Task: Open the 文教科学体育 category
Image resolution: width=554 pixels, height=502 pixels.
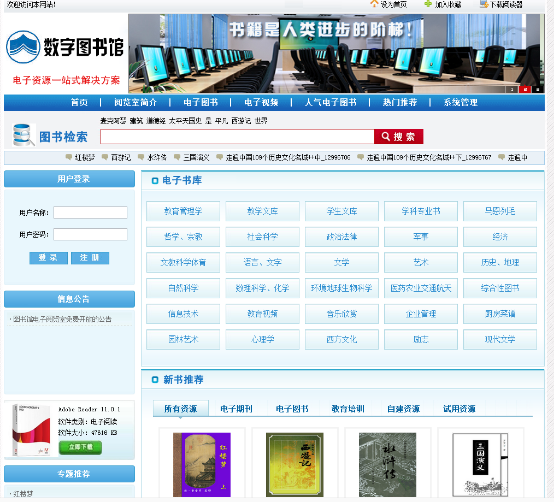Action: coord(183,262)
